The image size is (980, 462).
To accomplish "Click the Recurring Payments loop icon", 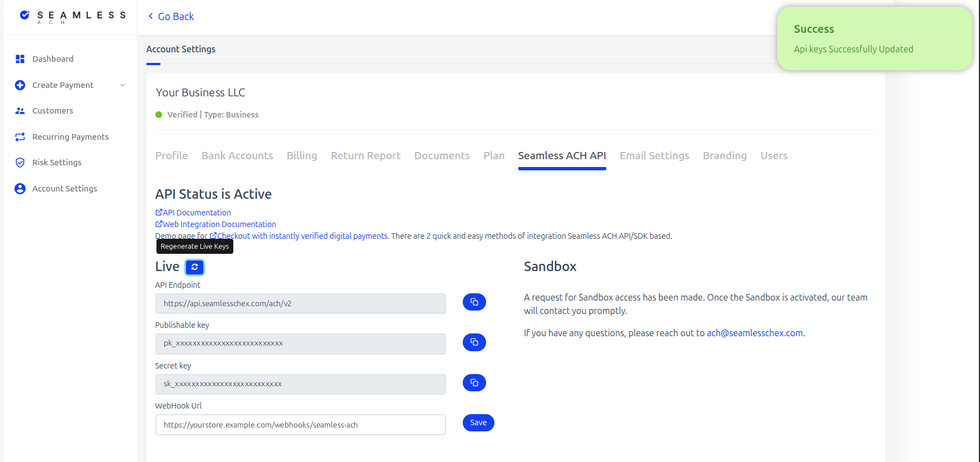I will point(20,137).
